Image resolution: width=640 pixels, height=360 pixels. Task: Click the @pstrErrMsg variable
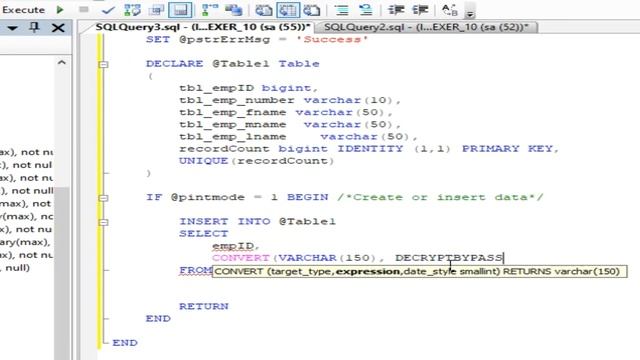[224, 40]
